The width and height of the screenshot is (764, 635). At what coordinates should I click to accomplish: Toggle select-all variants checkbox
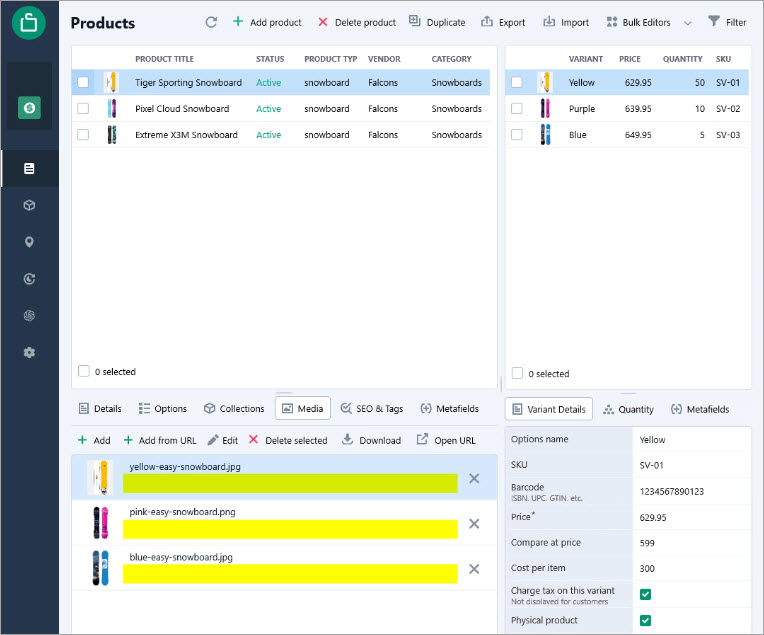pos(517,373)
